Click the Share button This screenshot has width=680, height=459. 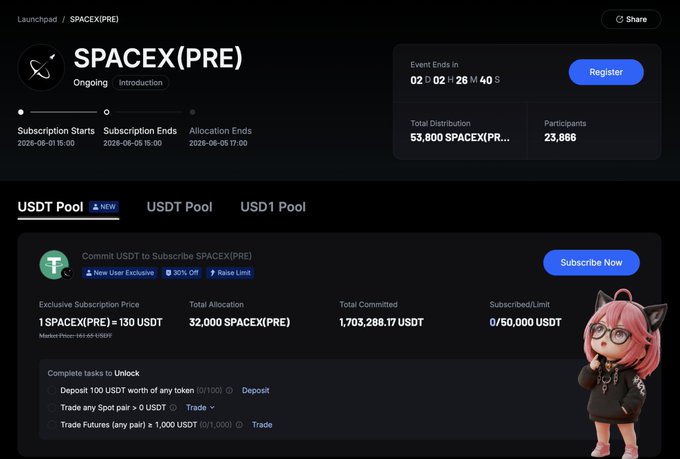click(x=631, y=19)
